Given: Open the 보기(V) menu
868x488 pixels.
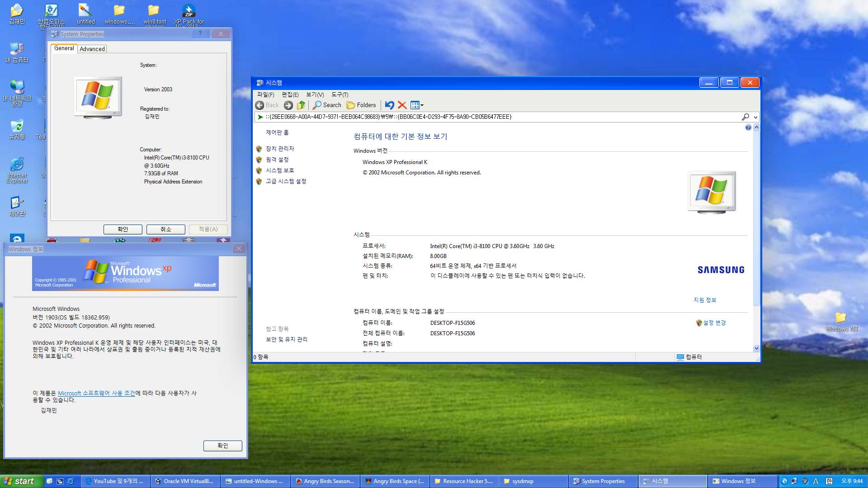Looking at the screenshot, I should (x=315, y=94).
